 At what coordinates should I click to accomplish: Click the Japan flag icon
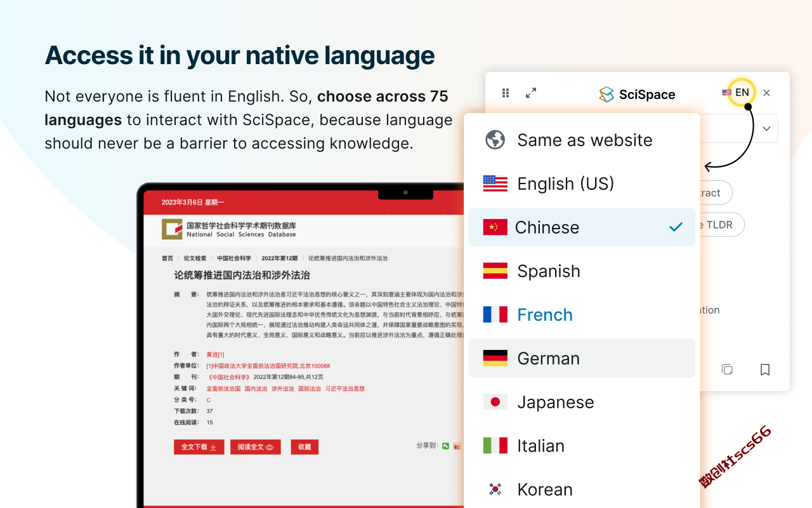click(x=495, y=402)
